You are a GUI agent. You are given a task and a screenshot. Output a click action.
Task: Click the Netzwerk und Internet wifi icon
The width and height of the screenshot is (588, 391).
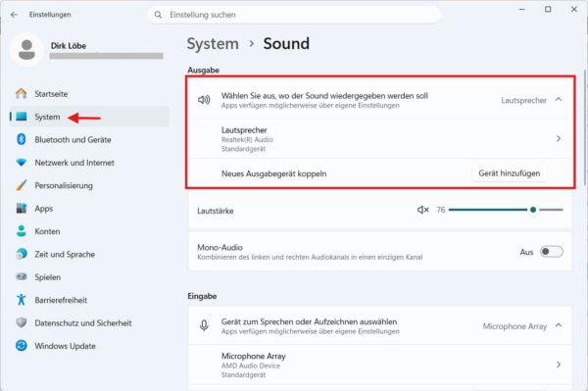22,163
